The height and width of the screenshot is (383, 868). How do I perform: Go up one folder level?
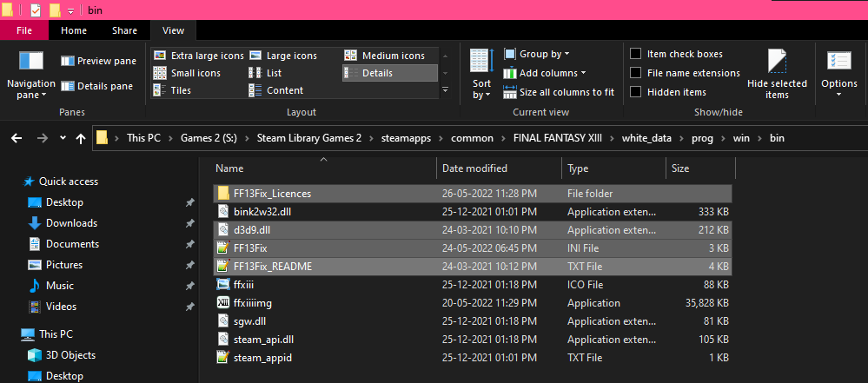coord(81,138)
